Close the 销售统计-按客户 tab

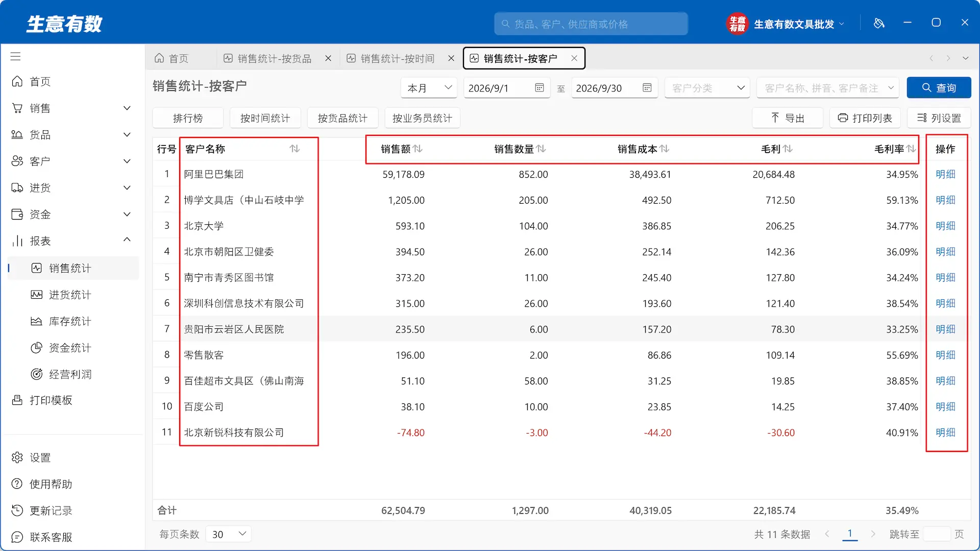(x=574, y=58)
